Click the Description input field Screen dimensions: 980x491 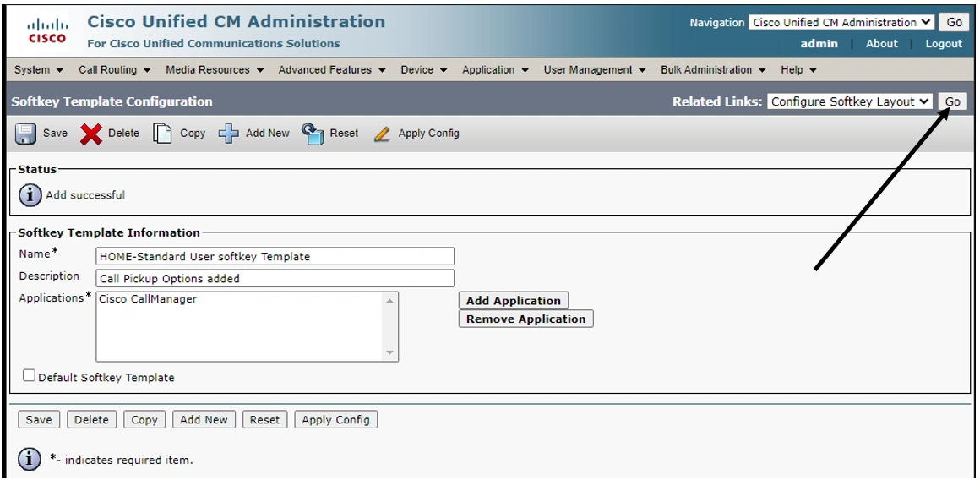[275, 278]
